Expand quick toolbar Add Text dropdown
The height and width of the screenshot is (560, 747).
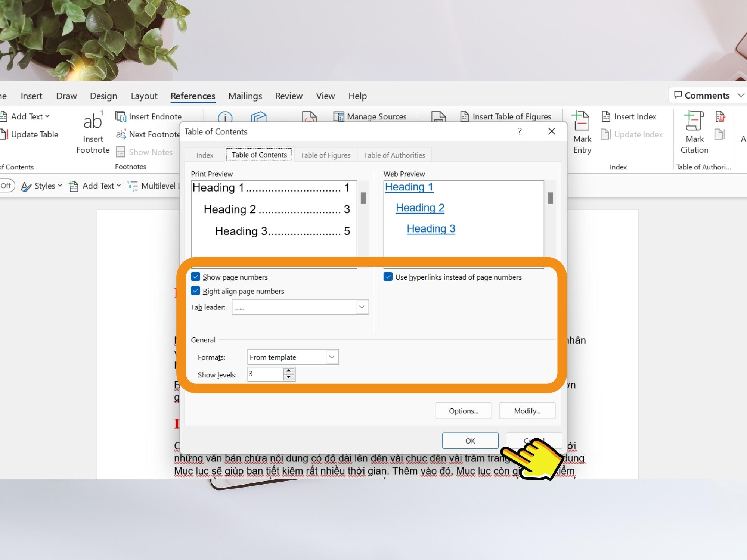click(118, 186)
